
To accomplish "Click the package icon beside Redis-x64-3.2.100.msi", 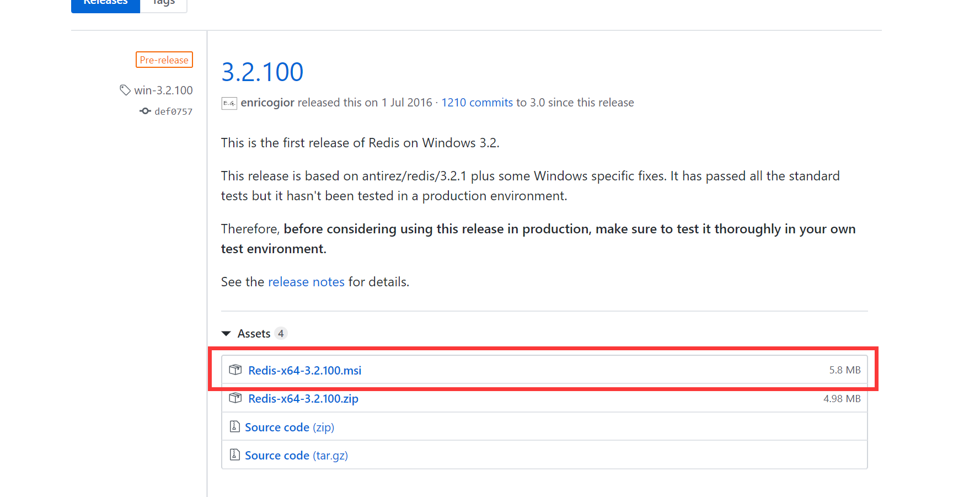I will pos(235,370).
